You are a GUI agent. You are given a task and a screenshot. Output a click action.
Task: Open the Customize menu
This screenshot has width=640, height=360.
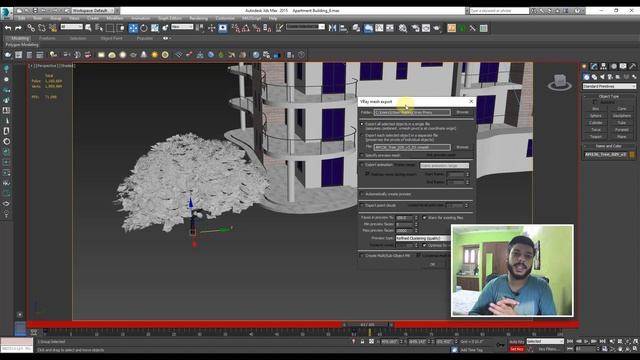tap(225, 18)
